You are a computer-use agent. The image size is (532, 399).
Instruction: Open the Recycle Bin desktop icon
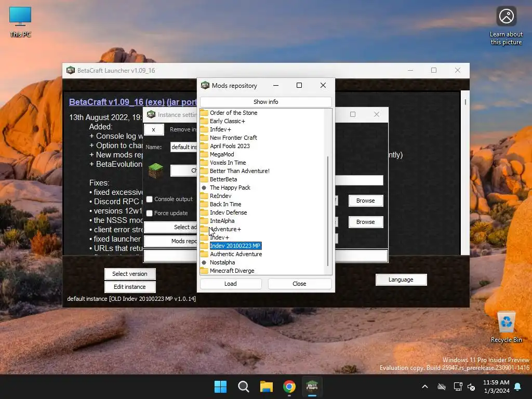click(x=506, y=327)
